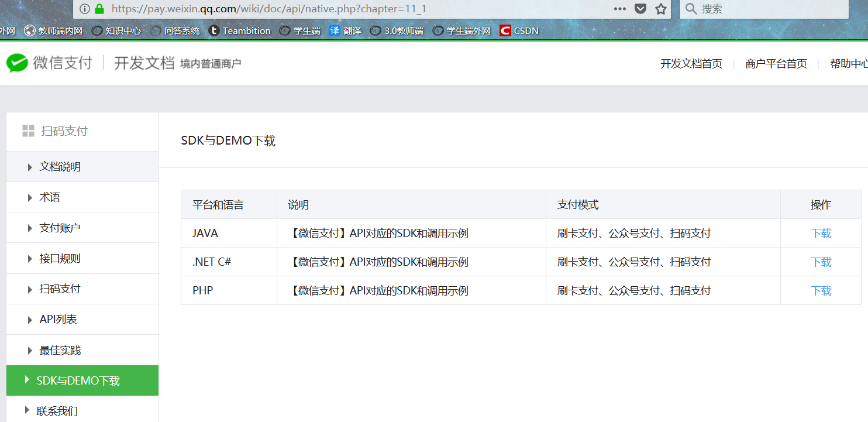Open the 学生端外网 bookmark
The image size is (868, 422).
[x=462, y=30]
